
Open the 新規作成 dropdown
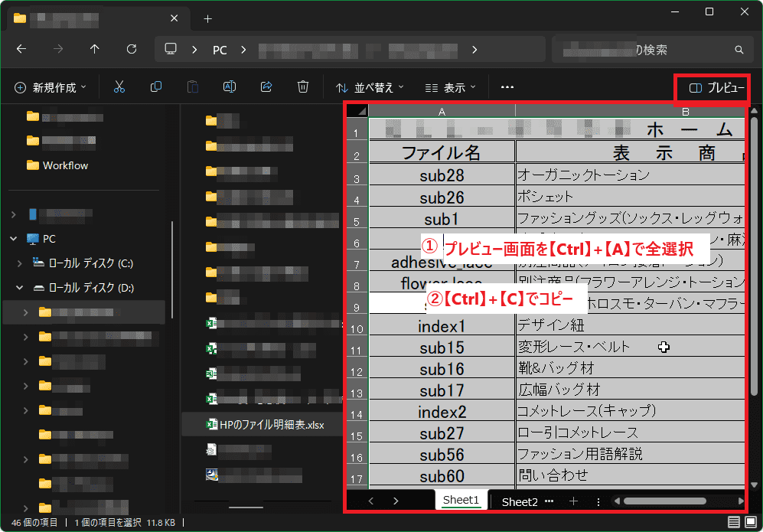point(51,88)
